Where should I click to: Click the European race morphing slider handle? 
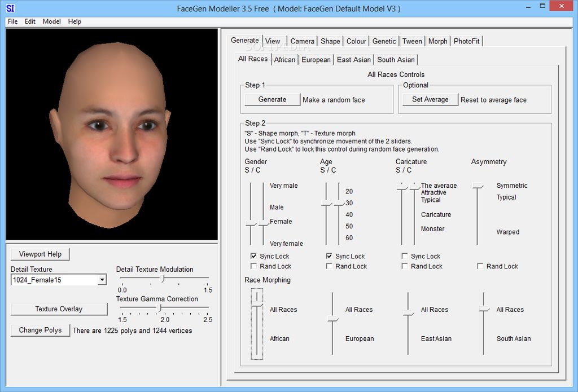point(333,319)
